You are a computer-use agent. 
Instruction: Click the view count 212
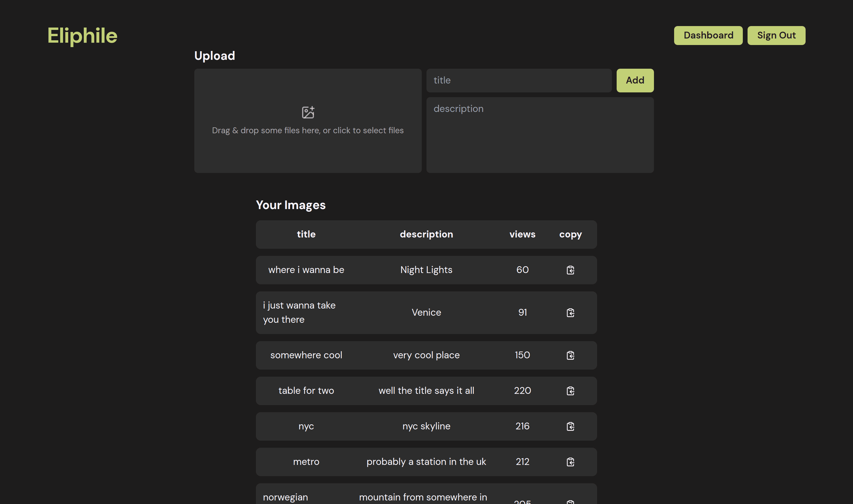[522, 462]
